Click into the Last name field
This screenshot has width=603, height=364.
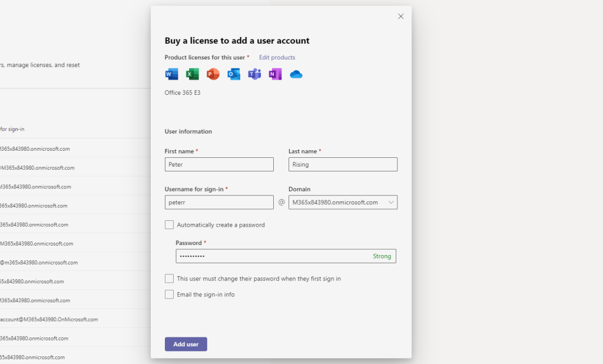click(x=343, y=164)
